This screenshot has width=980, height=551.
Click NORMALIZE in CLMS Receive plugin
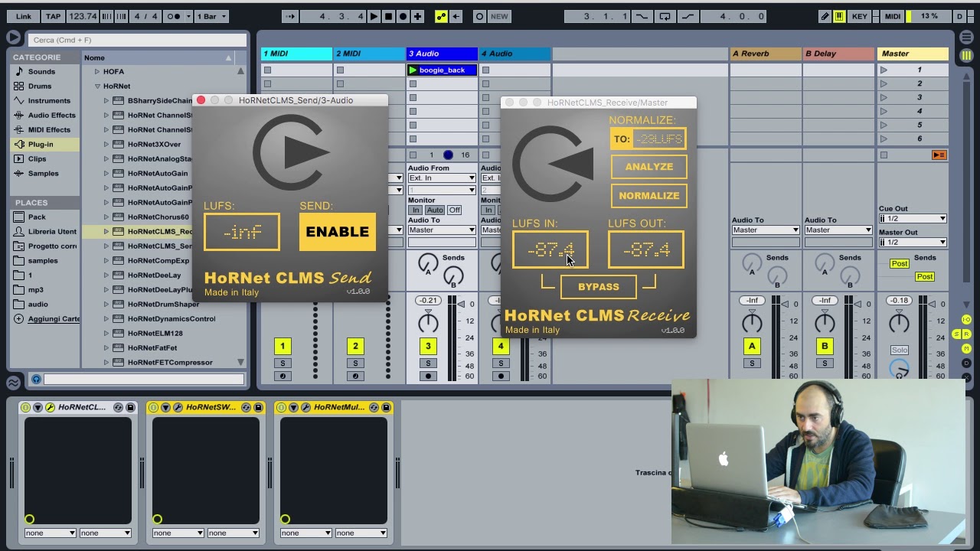click(x=648, y=195)
